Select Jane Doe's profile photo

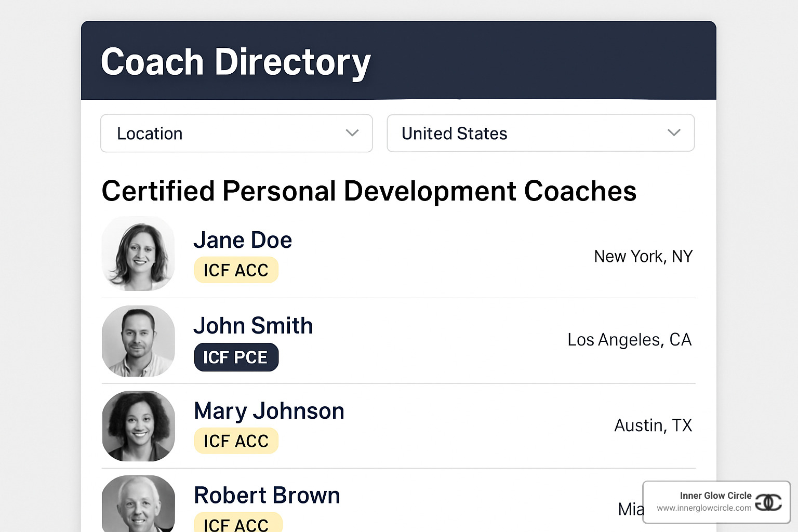coord(138,254)
